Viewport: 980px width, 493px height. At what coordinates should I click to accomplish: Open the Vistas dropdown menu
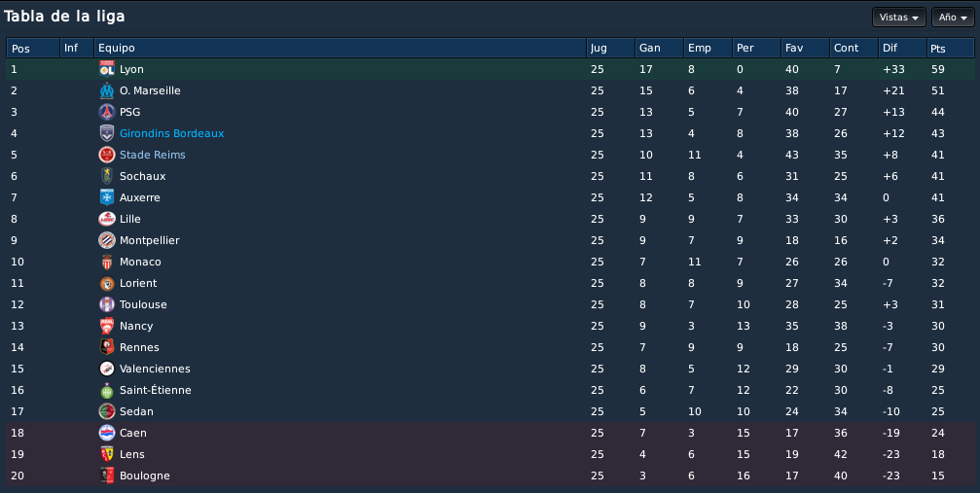pyautogui.click(x=899, y=18)
